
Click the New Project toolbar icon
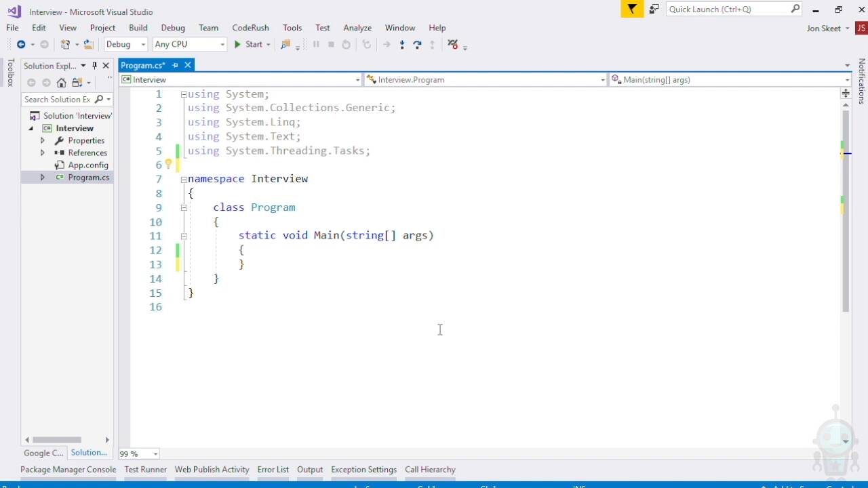tap(65, 45)
